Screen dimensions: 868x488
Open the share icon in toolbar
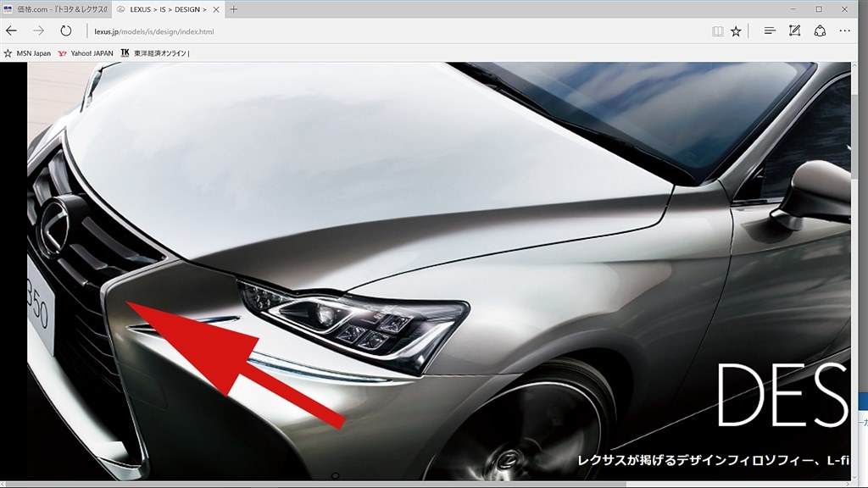click(x=820, y=31)
